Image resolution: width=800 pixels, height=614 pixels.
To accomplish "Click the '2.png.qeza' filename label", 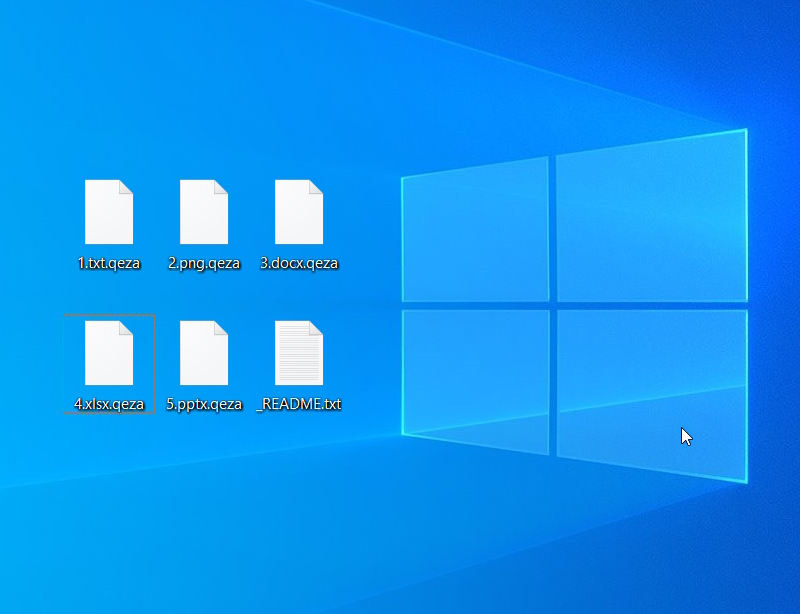I will [x=203, y=264].
